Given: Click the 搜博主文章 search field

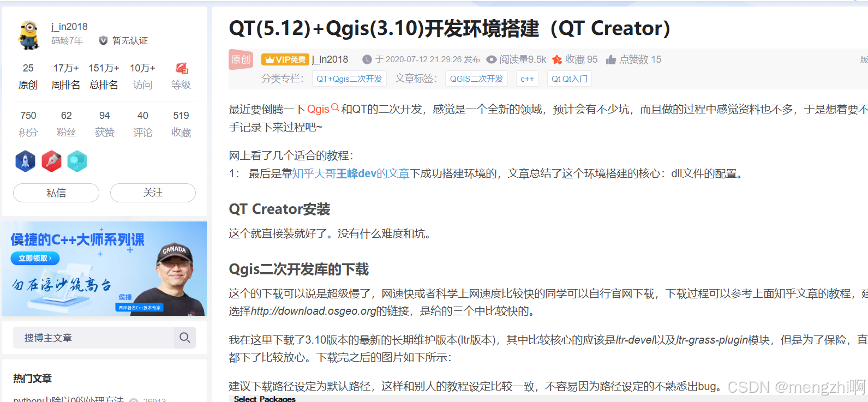Looking at the screenshot, I should (x=94, y=338).
